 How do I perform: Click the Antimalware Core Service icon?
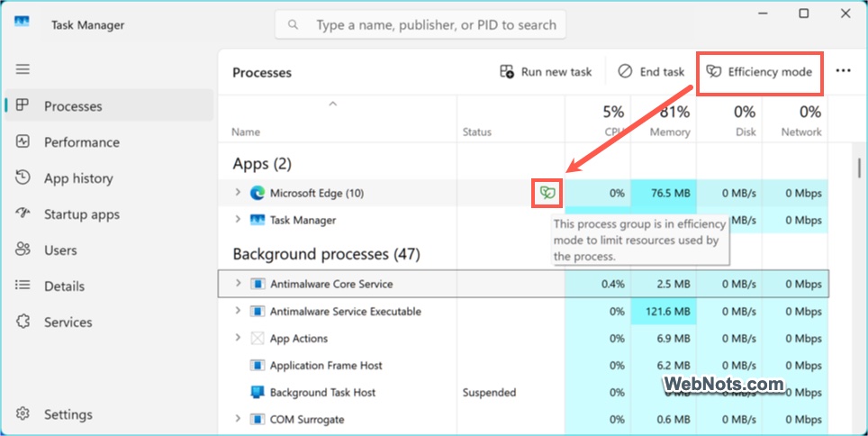click(x=258, y=284)
